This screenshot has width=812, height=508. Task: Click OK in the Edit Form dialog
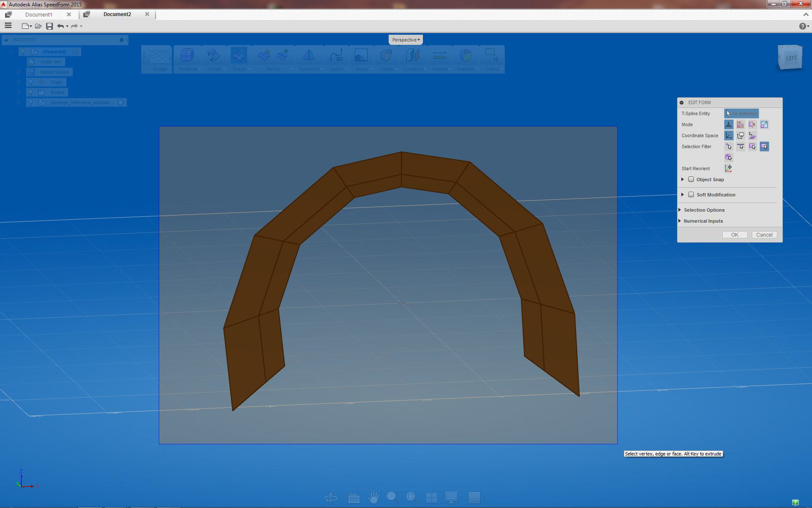tap(735, 235)
